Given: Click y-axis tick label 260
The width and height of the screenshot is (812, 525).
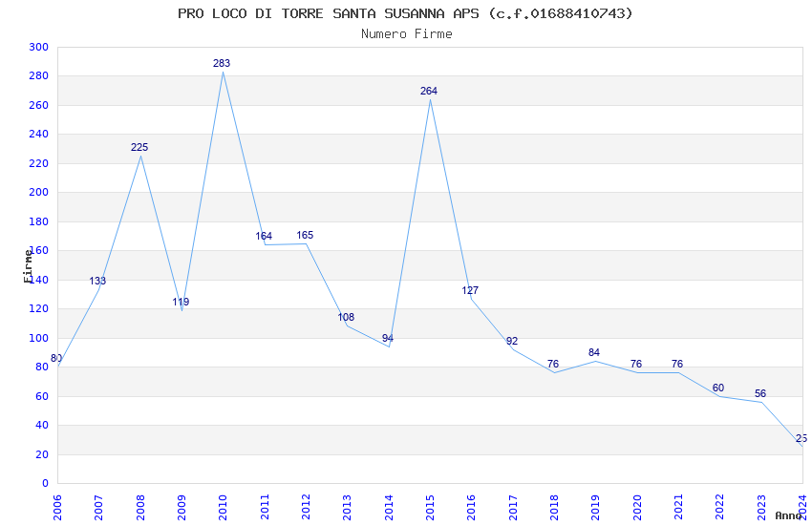Looking at the screenshot, I should (39, 105).
